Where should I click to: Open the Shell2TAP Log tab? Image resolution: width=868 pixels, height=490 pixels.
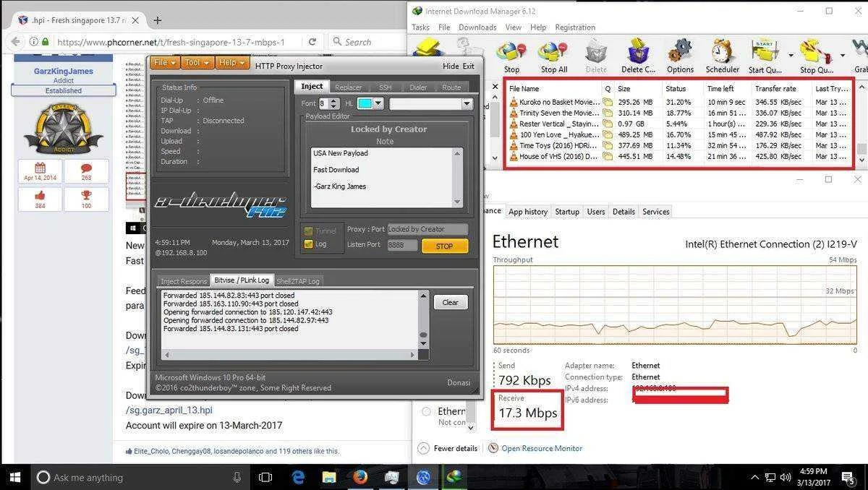[299, 281]
